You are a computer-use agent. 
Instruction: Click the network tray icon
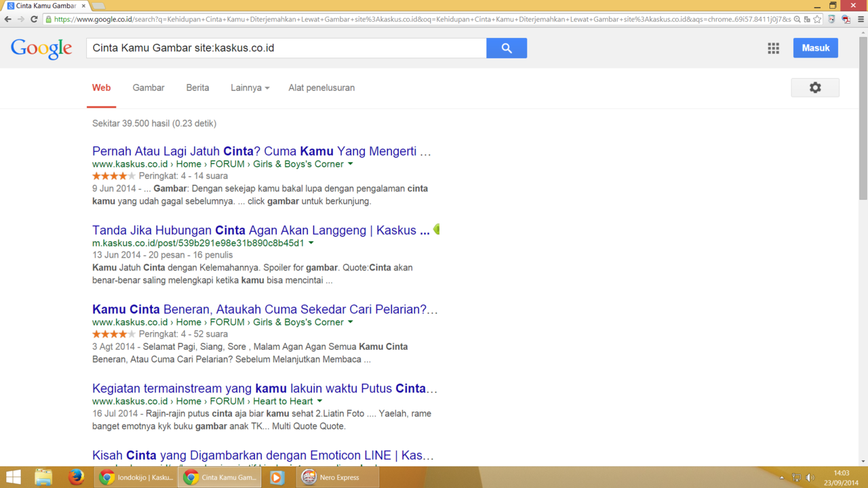tap(797, 478)
